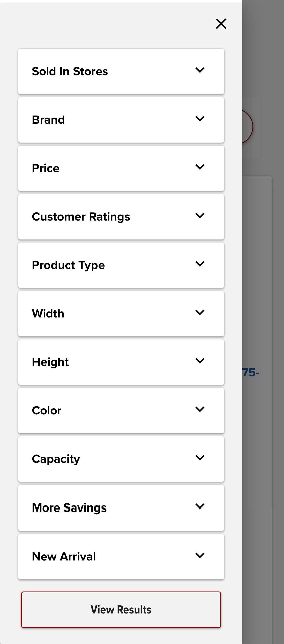Click the New Arrival chevron icon
Screen dimensions: 284x644
tap(200, 555)
